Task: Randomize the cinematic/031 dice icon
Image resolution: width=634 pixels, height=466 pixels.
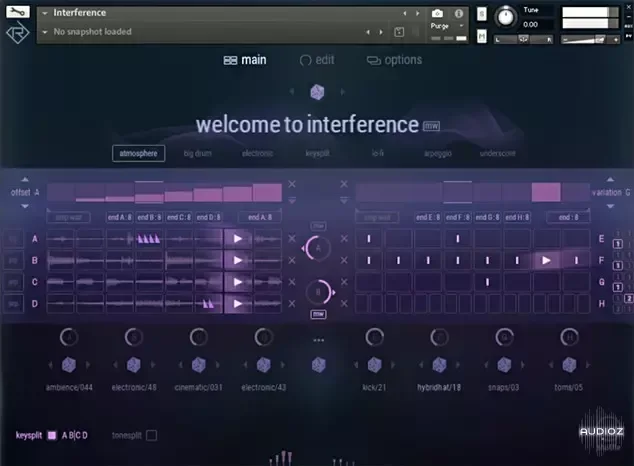Action: (199, 365)
